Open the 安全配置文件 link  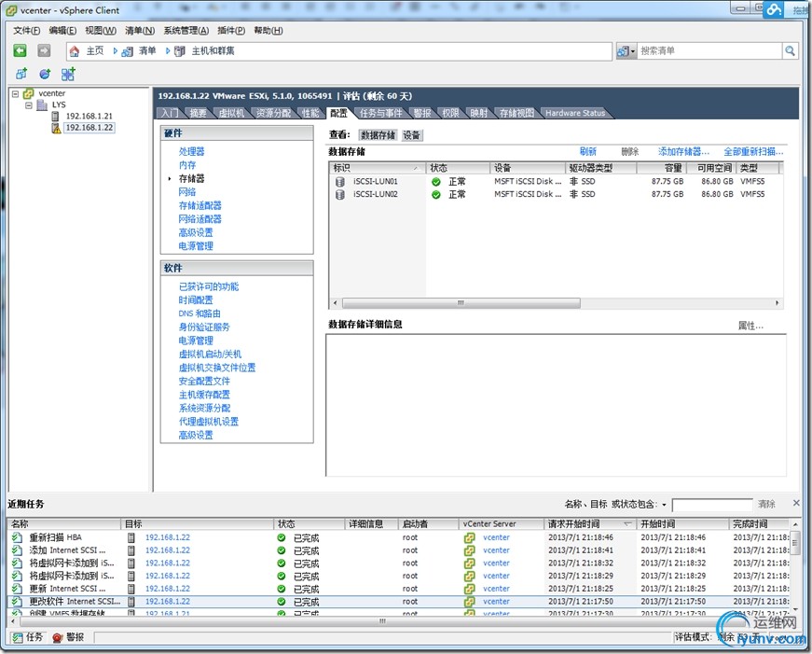[x=204, y=381]
